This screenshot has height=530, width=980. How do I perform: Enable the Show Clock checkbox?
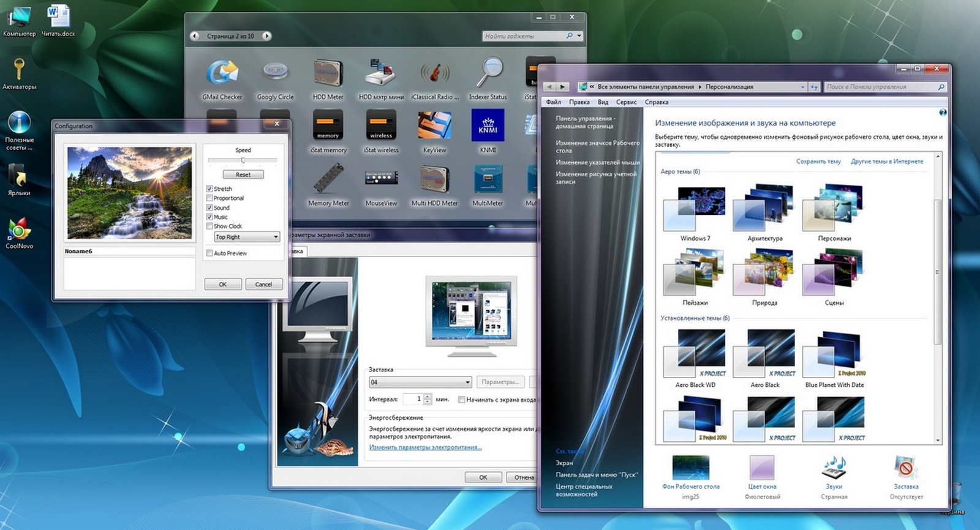click(x=209, y=226)
